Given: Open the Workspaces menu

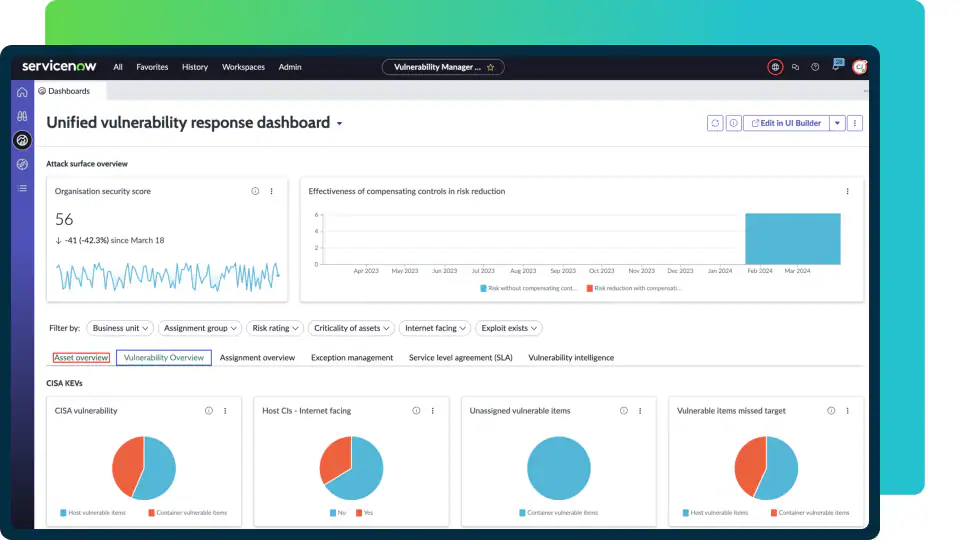Looking at the screenshot, I should (243, 67).
